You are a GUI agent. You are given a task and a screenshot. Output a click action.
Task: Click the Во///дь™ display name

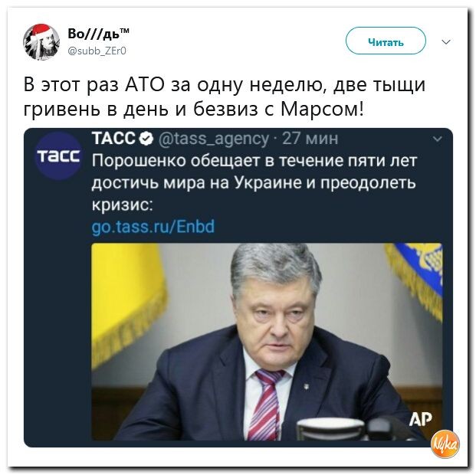point(98,34)
